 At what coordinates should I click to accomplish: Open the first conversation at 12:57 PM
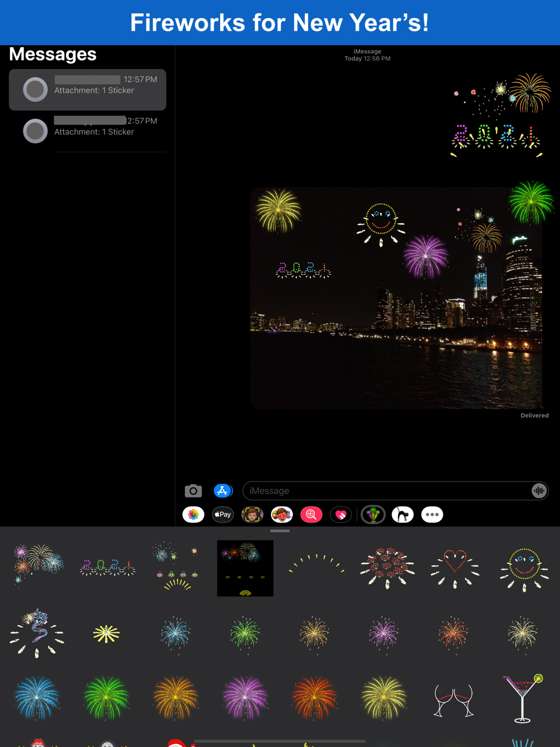[x=87, y=90]
